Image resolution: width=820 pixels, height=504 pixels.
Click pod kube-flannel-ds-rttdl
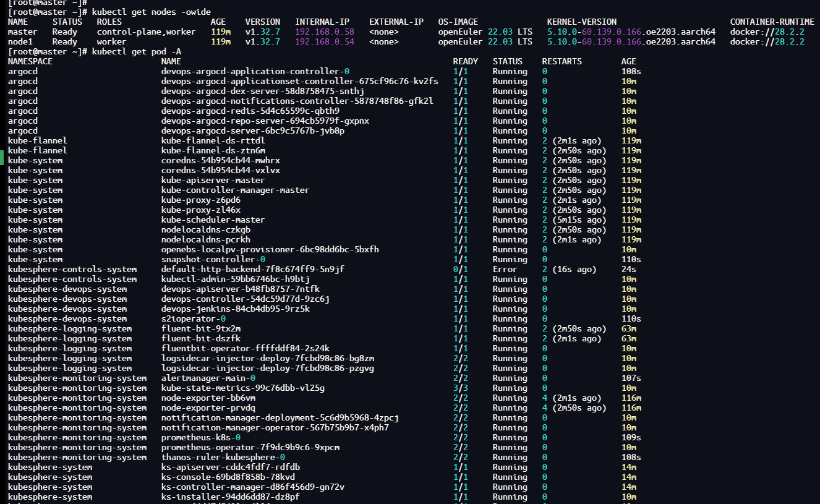pos(213,141)
